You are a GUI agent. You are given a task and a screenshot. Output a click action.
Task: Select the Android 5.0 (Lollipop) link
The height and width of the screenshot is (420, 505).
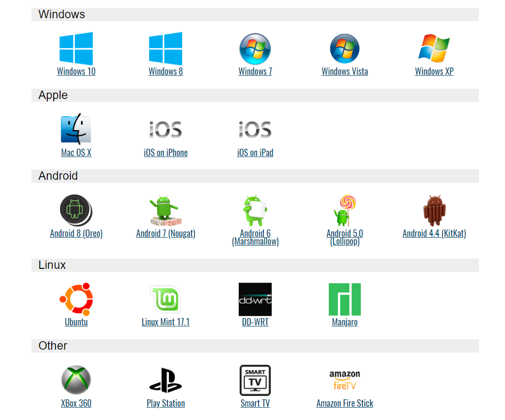(345, 237)
